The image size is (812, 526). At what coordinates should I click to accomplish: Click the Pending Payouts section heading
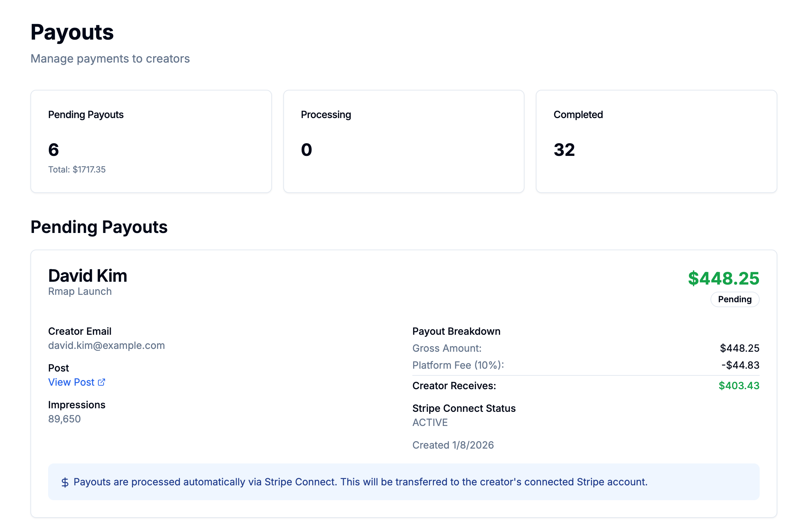click(x=99, y=227)
